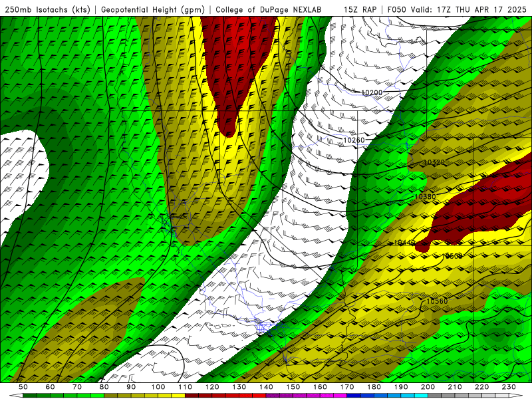Select the dark green swatch below 50
The image size is (532, 399).
(x=30, y=396)
